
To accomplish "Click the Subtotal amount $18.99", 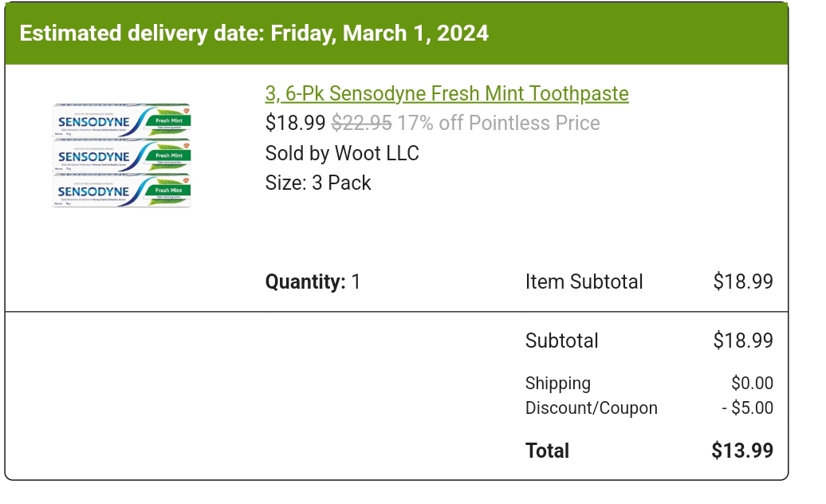I will [742, 341].
